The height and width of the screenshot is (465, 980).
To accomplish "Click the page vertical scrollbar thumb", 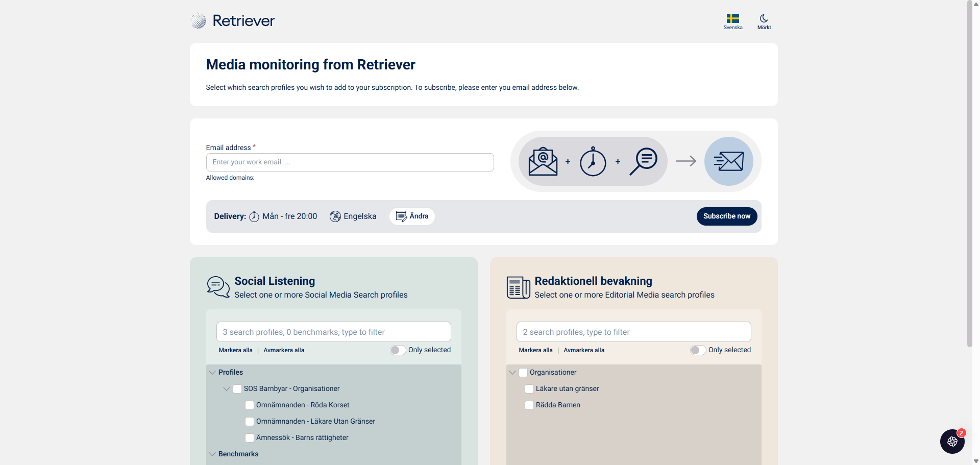I will coord(970,174).
